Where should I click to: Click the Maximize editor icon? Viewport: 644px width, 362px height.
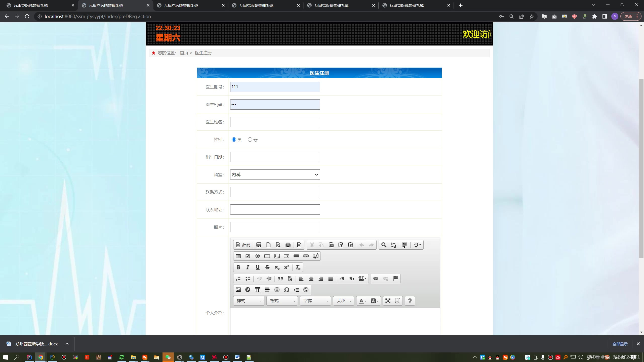[388, 301]
